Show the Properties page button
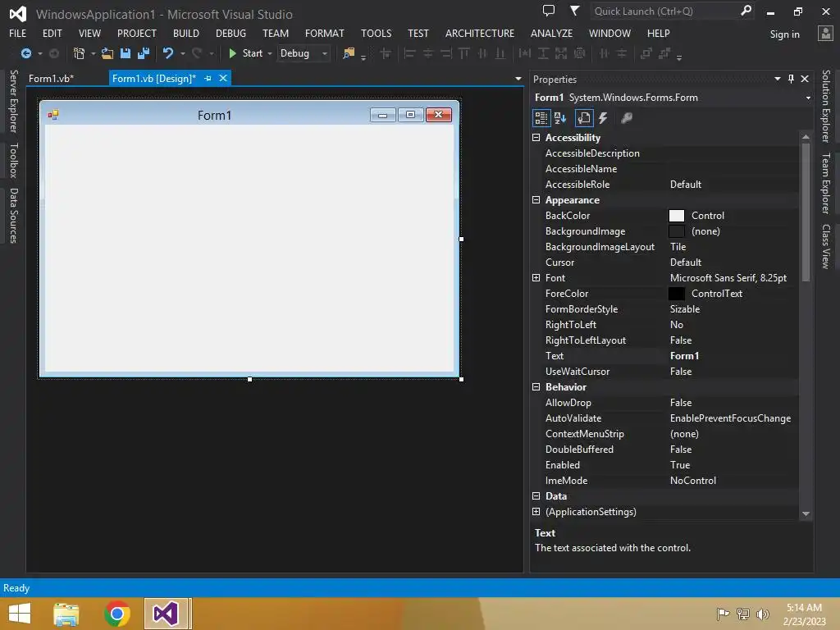 point(584,118)
